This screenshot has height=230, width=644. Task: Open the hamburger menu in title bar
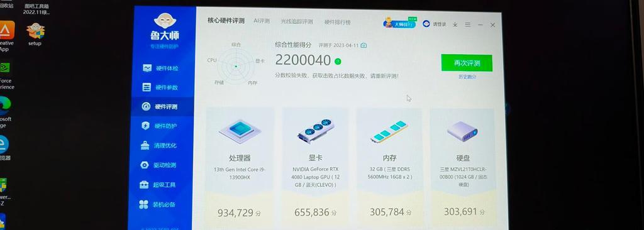(467, 25)
